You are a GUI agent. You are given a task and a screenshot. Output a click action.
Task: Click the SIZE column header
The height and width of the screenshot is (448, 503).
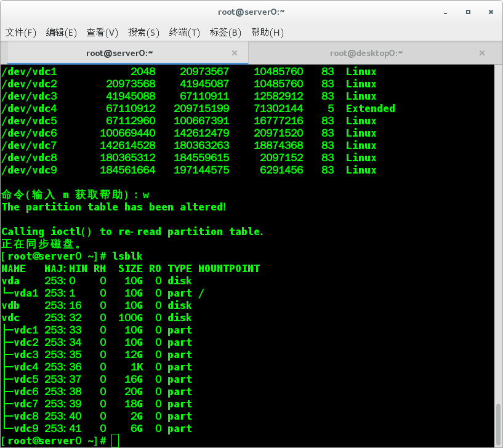click(x=131, y=268)
